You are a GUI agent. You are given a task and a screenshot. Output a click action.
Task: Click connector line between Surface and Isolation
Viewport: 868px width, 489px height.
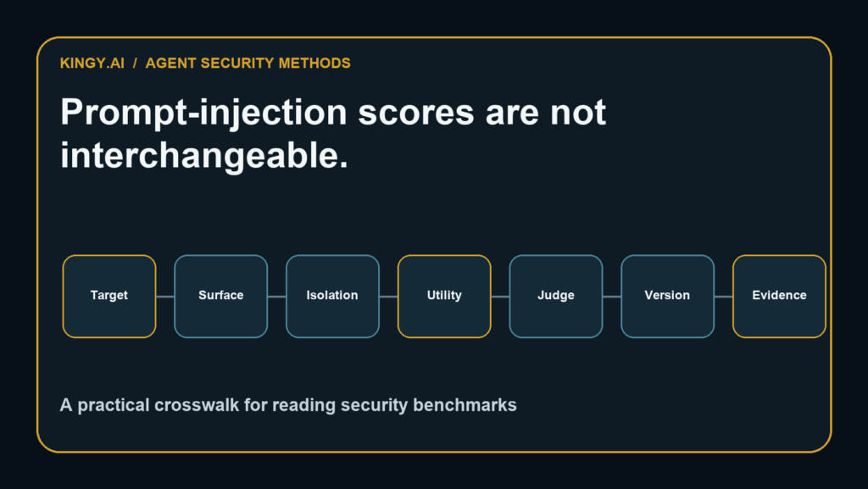point(277,297)
